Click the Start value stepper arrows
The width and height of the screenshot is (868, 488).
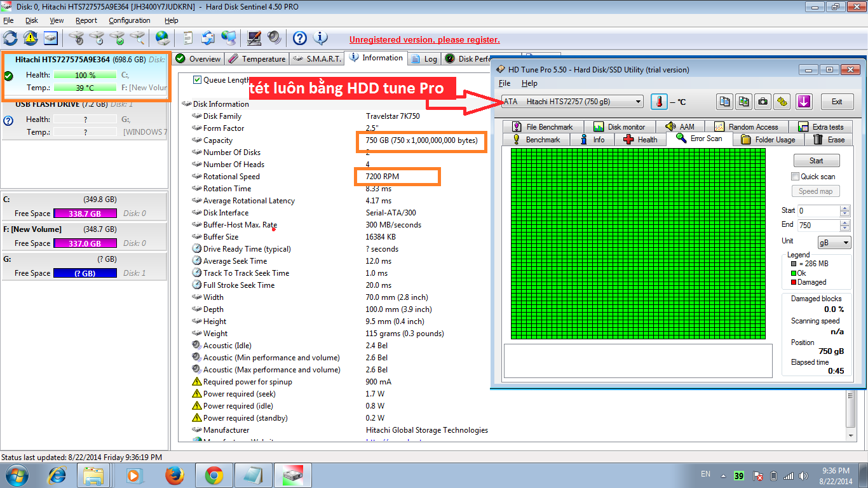844,210
